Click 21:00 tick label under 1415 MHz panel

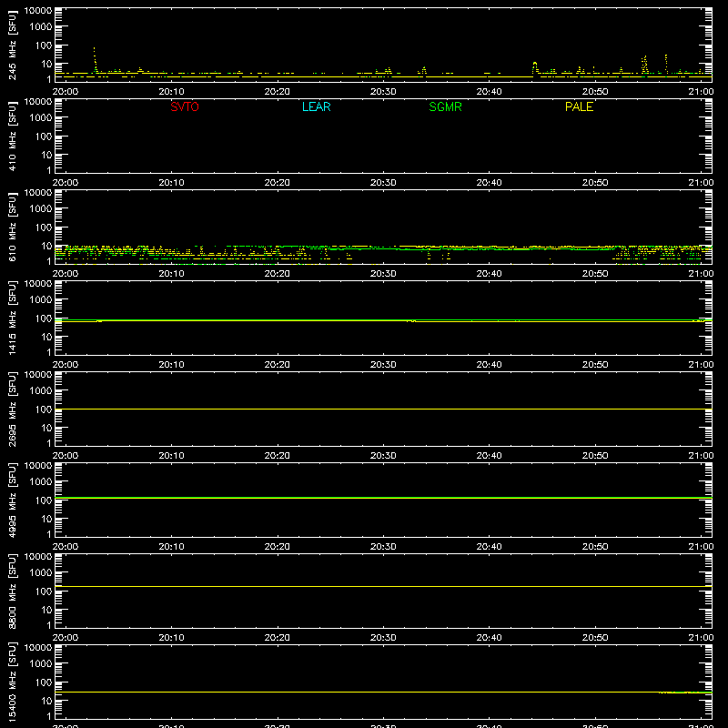tap(701, 365)
